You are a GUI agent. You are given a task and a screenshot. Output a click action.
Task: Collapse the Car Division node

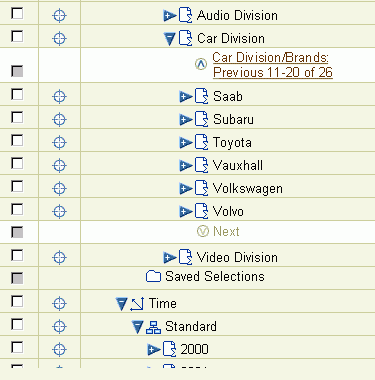pyautogui.click(x=170, y=39)
